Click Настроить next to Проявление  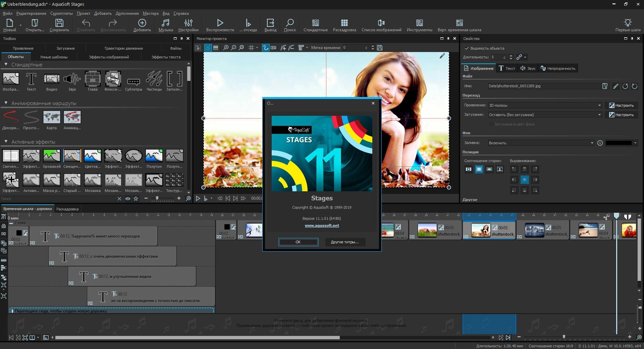pyautogui.click(x=622, y=105)
